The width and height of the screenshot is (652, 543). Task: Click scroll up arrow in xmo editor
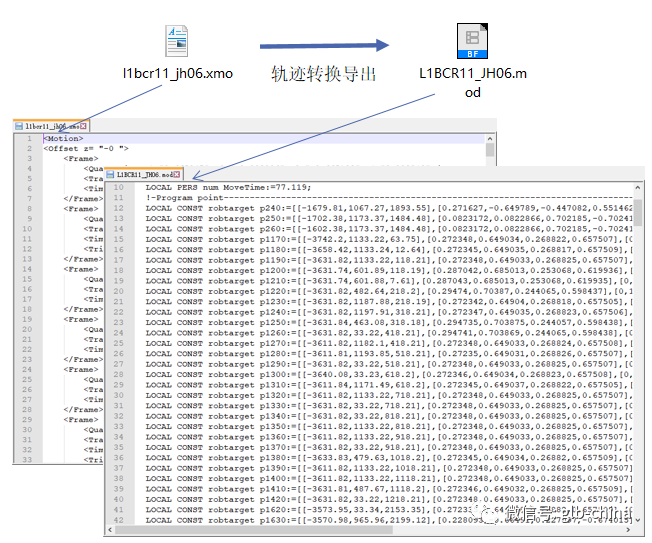click(490, 139)
